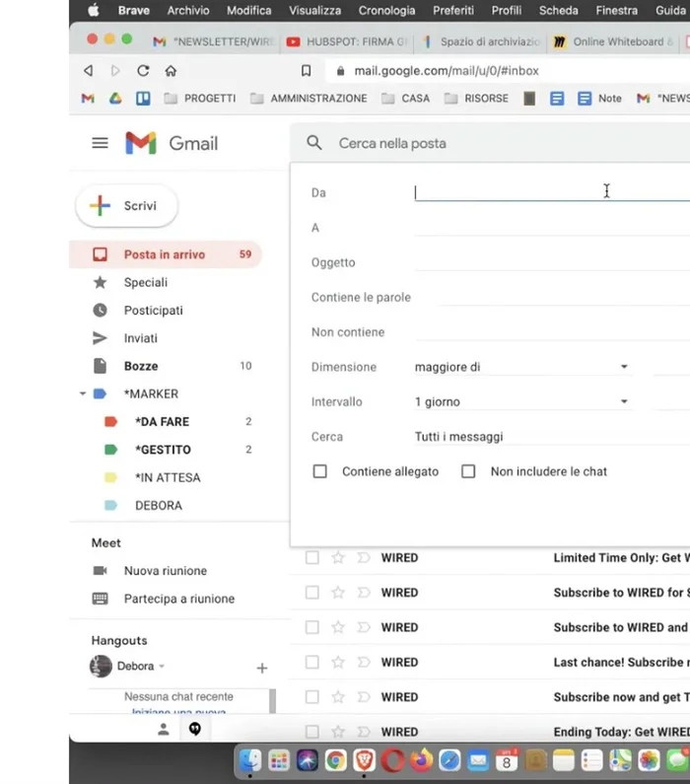Open Calendar from the dock

click(507, 760)
